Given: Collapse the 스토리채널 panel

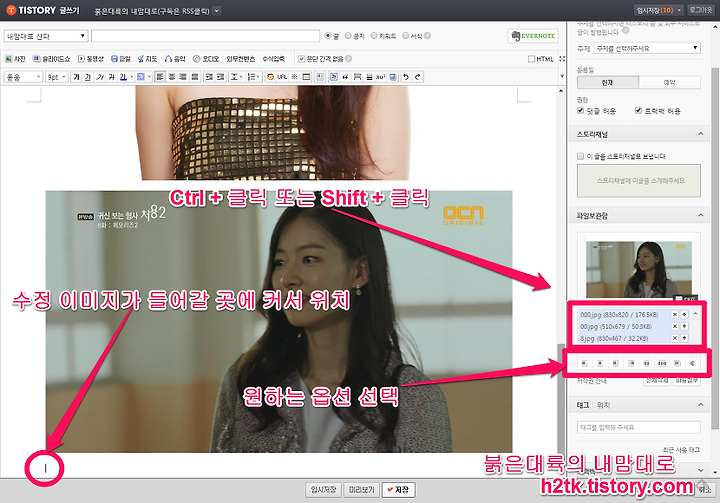Looking at the screenshot, I should coord(701,134).
